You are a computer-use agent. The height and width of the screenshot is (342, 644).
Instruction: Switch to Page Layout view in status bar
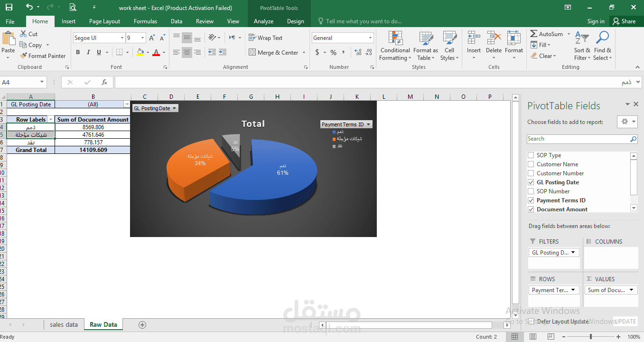533,337
